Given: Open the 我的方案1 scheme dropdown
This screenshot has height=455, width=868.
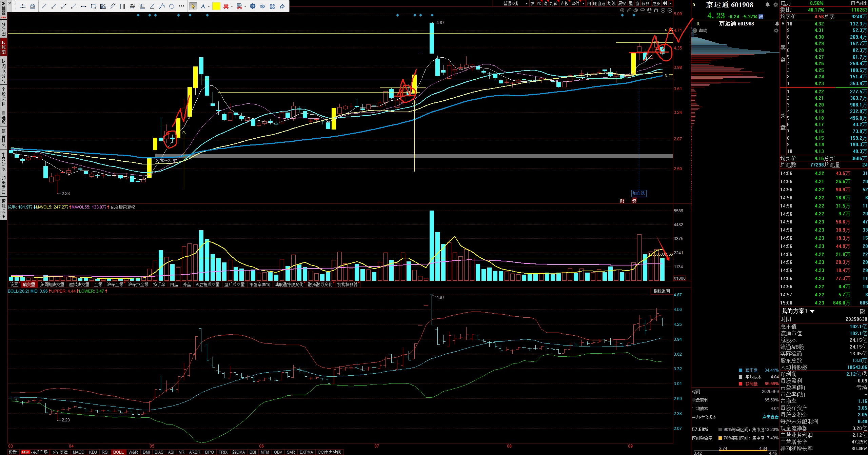Looking at the screenshot, I should click(x=812, y=311).
